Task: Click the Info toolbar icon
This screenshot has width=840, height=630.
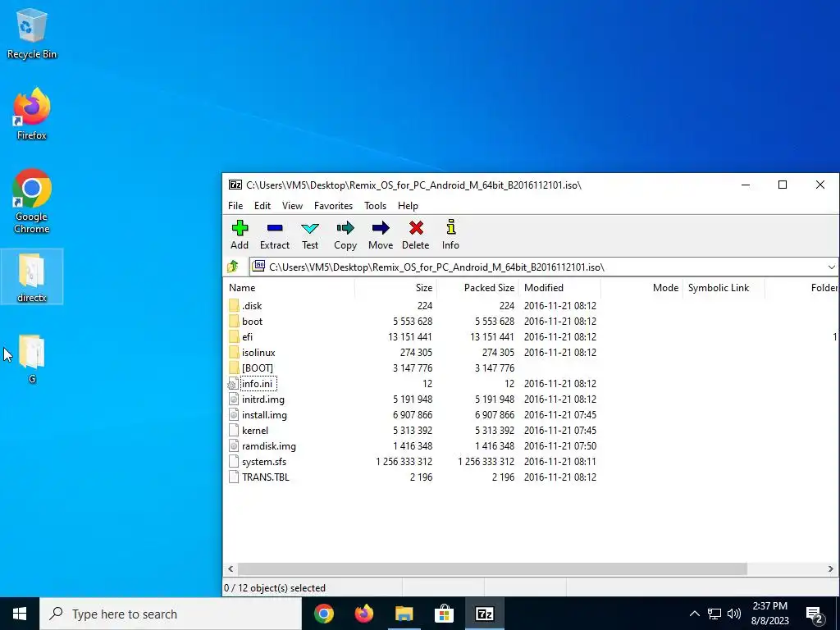Action: [x=450, y=235]
